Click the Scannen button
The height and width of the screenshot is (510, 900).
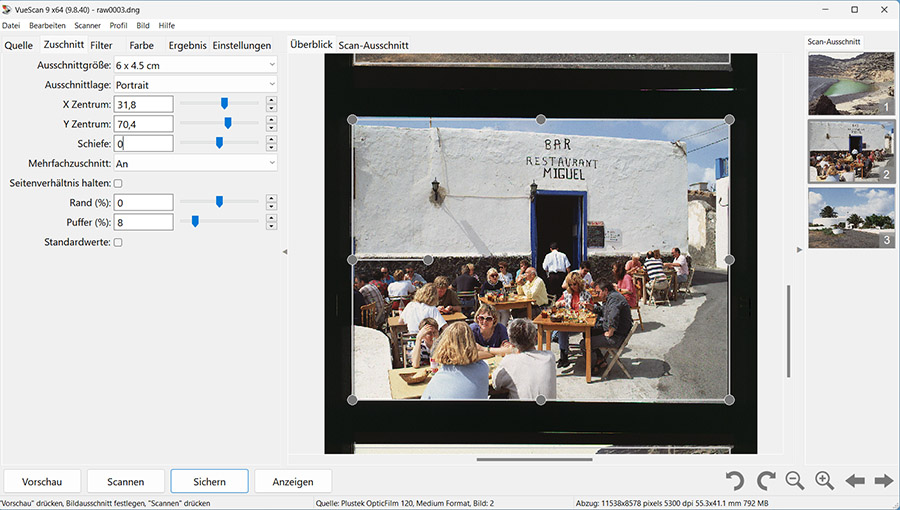(x=125, y=481)
